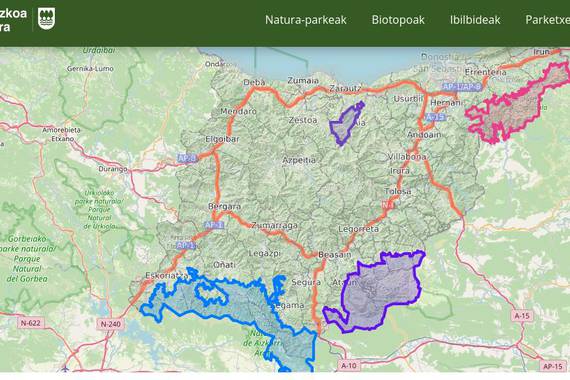Click the Eskoriatza town label

[x=167, y=275]
